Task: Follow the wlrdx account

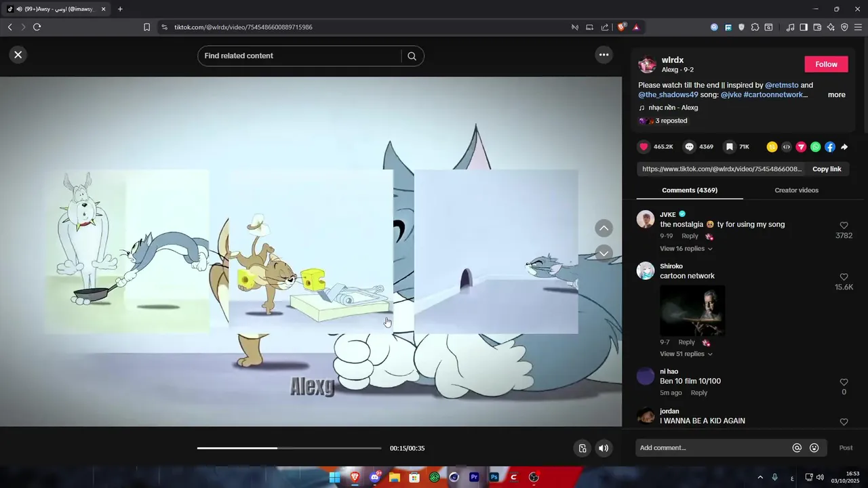Action: 826,64
